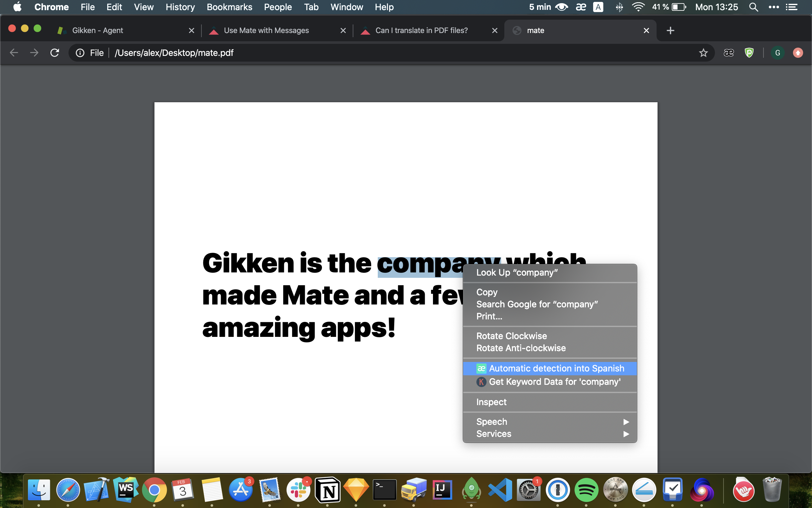812x508 pixels.
Task: Open the Bookmarks menu
Action: pyautogui.click(x=230, y=7)
